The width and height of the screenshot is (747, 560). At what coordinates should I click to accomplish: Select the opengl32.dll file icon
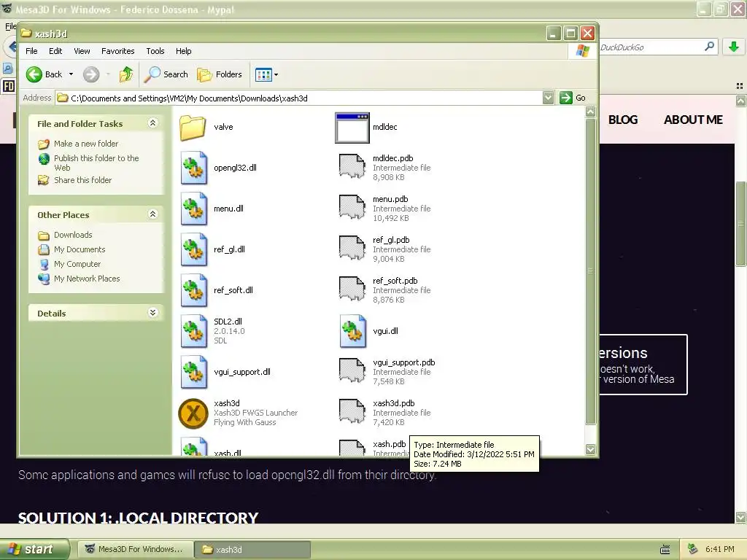pyautogui.click(x=194, y=168)
